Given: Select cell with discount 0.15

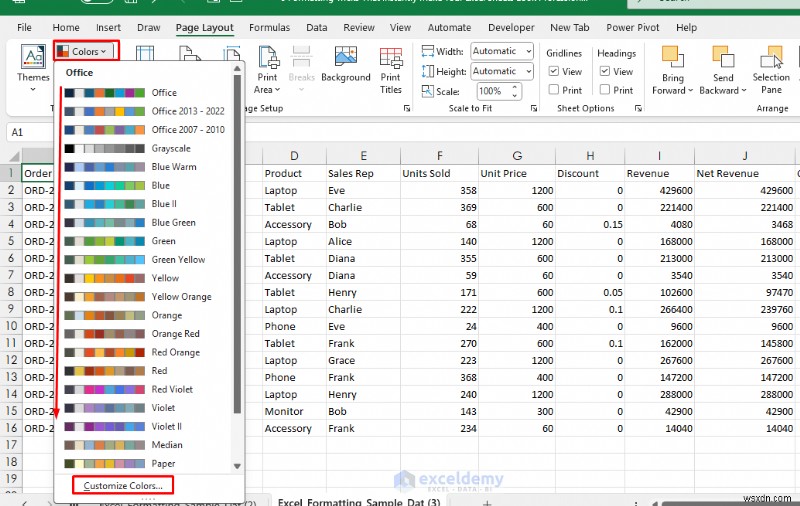Looking at the screenshot, I should (589, 224).
